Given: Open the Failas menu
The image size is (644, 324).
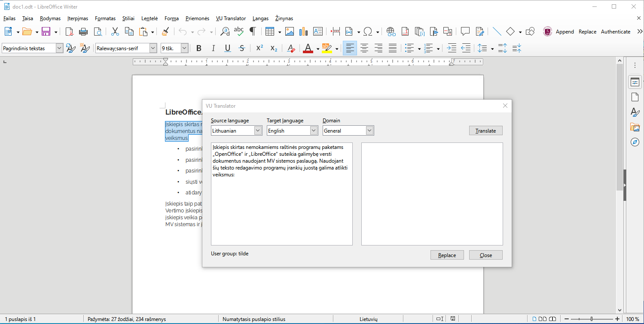Looking at the screenshot, I should pyautogui.click(x=9, y=18).
